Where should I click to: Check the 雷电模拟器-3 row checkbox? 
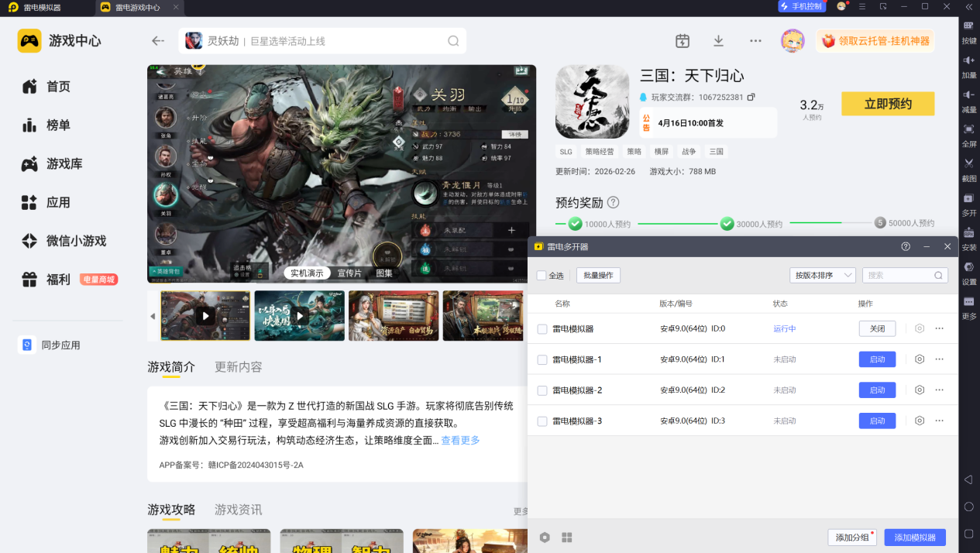click(542, 421)
